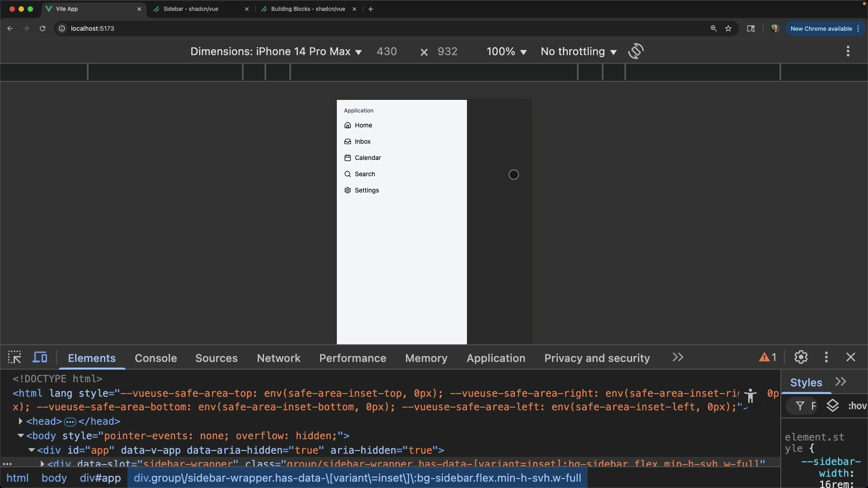Open a new browser tab
Viewport: 868px width, 488px height.
pos(371,9)
